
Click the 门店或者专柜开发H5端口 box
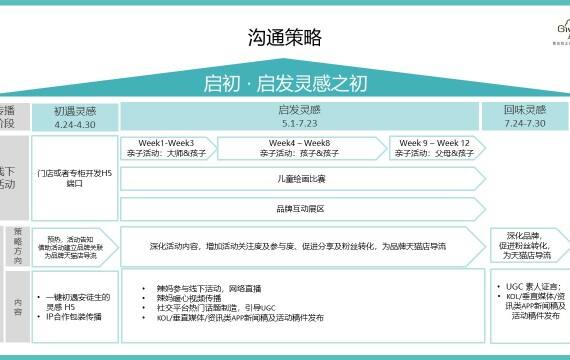point(75,178)
